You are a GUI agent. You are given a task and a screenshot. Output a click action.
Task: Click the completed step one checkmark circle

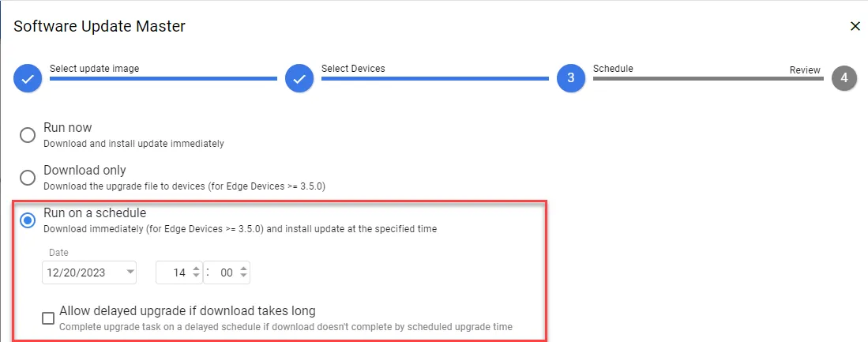(28, 78)
